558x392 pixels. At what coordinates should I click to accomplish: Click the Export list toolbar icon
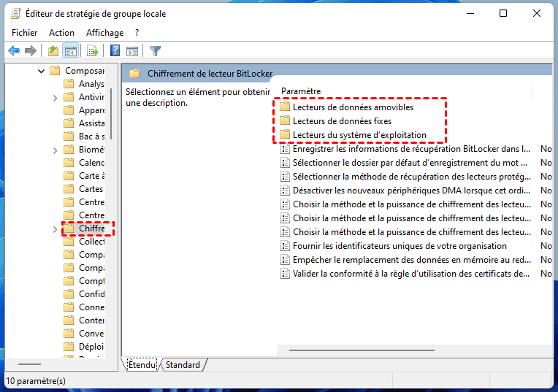[x=93, y=51]
